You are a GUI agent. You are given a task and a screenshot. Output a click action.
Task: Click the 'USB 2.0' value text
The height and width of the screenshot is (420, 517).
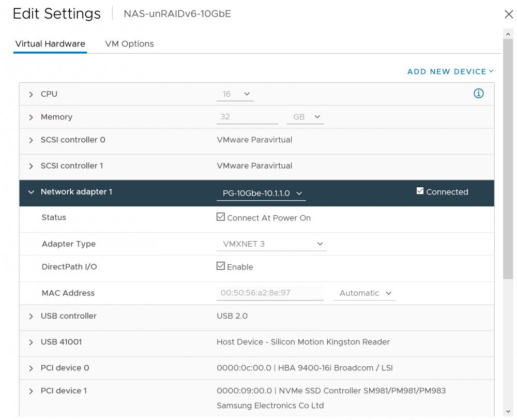pos(232,316)
